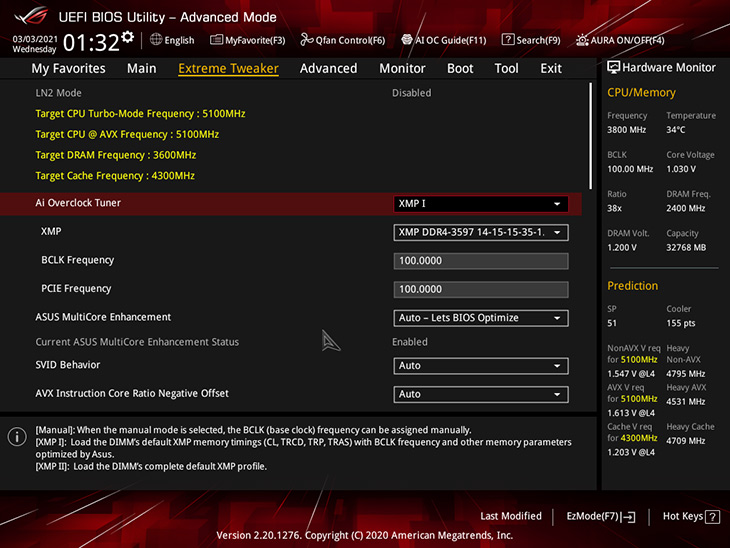Image resolution: width=730 pixels, height=548 pixels.
Task: Open settings gear next to clock
Action: [128, 37]
